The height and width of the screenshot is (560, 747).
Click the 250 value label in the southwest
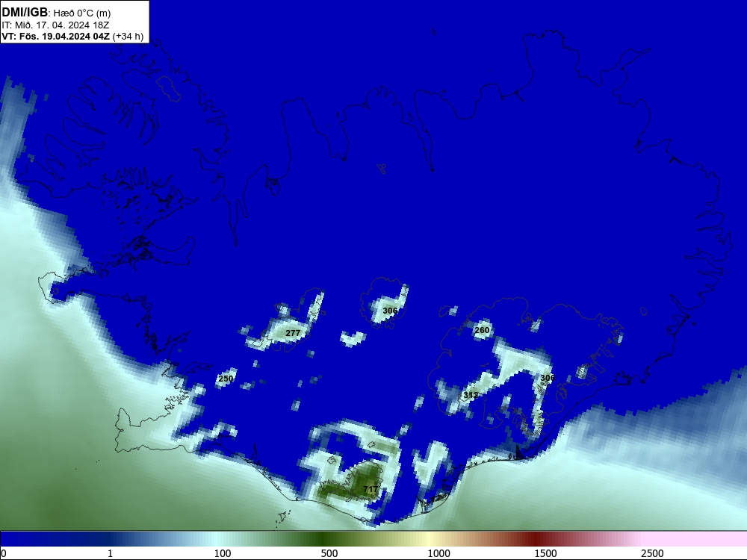pos(226,379)
